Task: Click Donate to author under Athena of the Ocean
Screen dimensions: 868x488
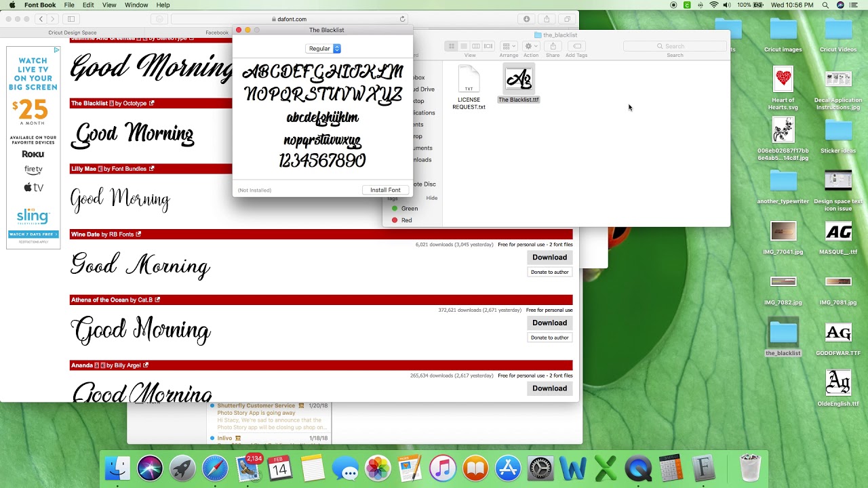Action: coord(549,338)
